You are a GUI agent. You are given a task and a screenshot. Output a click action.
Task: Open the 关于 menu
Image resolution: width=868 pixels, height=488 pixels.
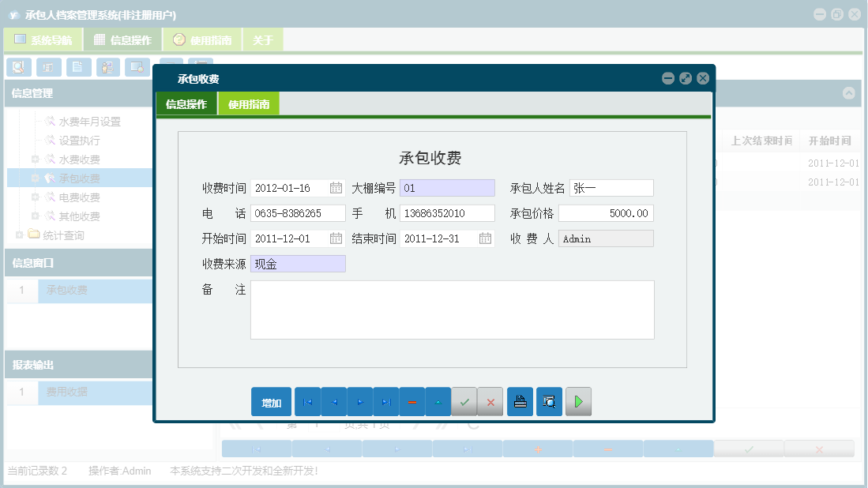tap(262, 39)
